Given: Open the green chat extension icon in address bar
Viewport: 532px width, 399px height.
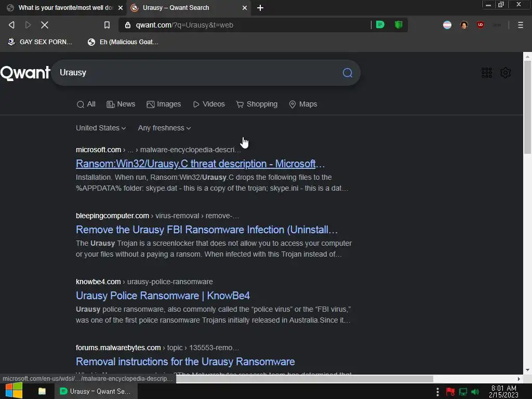Looking at the screenshot, I should click(380, 24).
